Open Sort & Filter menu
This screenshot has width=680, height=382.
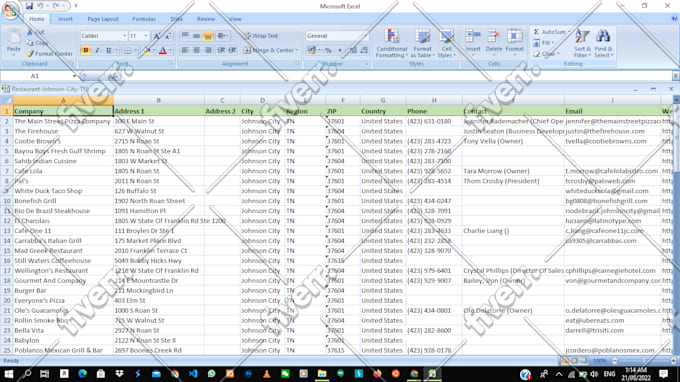pos(582,43)
